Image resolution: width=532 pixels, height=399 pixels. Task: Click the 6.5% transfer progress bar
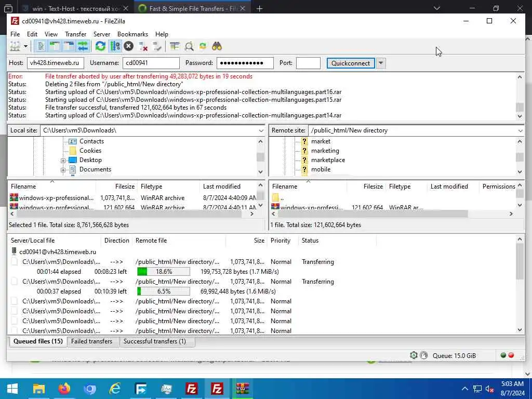(164, 291)
